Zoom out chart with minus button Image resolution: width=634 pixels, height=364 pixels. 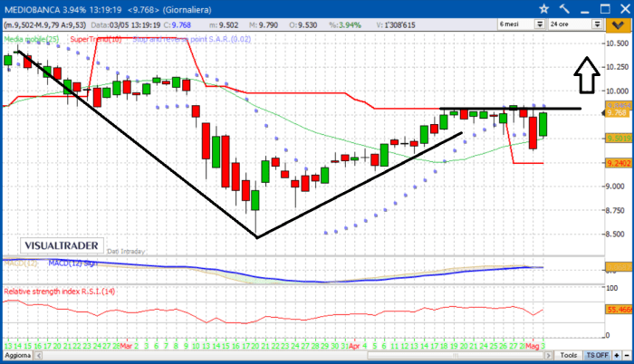[x=627, y=355]
